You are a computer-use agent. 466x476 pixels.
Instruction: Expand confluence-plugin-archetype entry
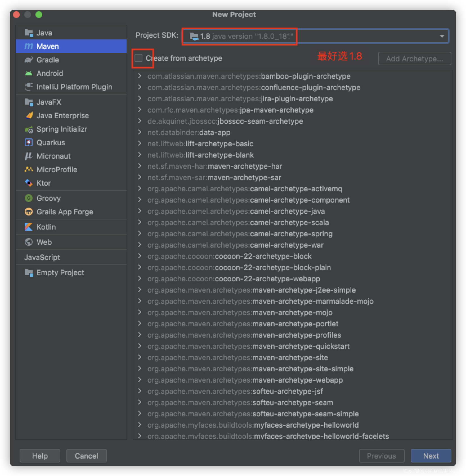[x=140, y=87]
